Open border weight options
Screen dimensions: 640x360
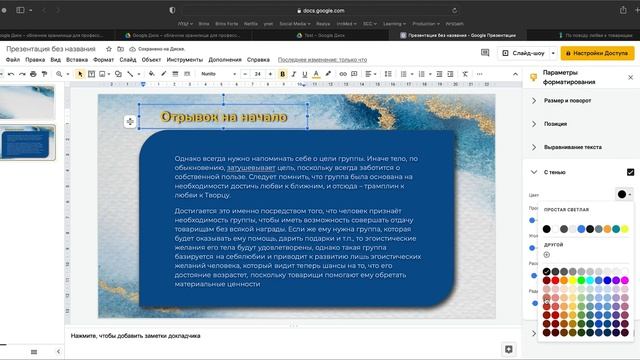click(175, 74)
